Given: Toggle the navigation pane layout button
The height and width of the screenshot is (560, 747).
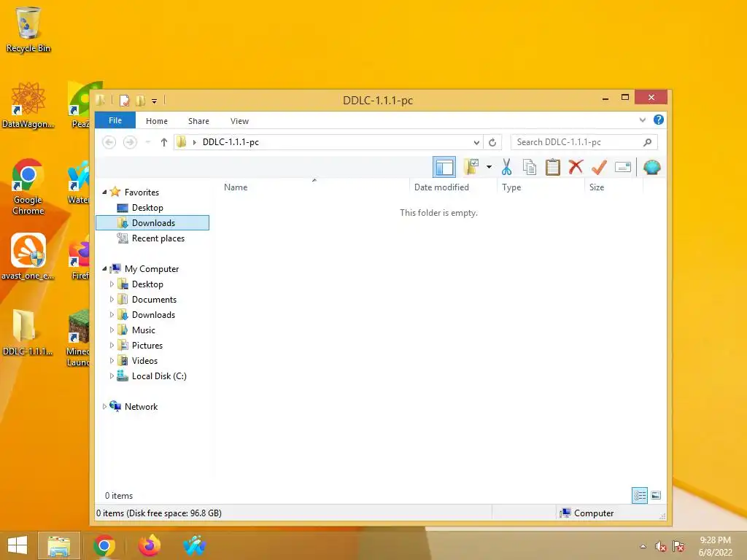Looking at the screenshot, I should [x=444, y=167].
